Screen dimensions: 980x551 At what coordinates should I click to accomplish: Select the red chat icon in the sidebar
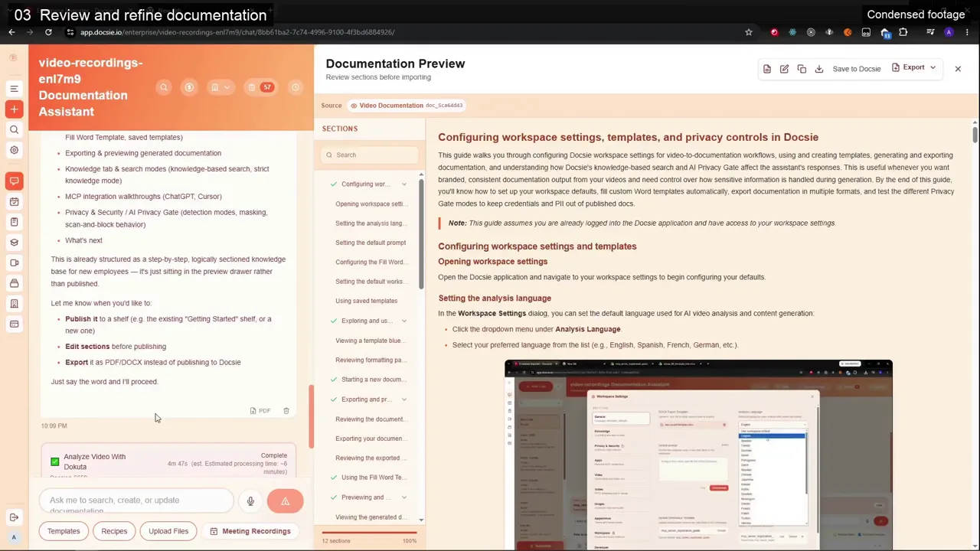pyautogui.click(x=14, y=181)
